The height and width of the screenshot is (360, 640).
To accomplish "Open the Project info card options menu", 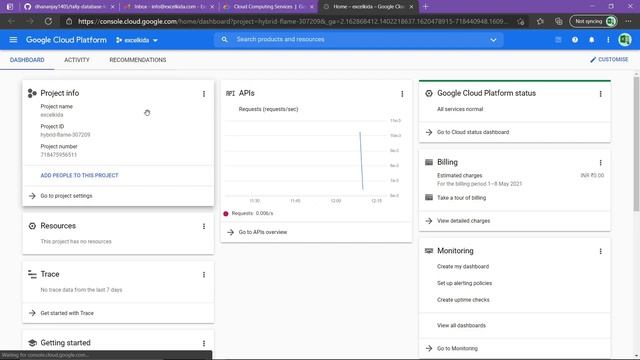I will 204,94.
